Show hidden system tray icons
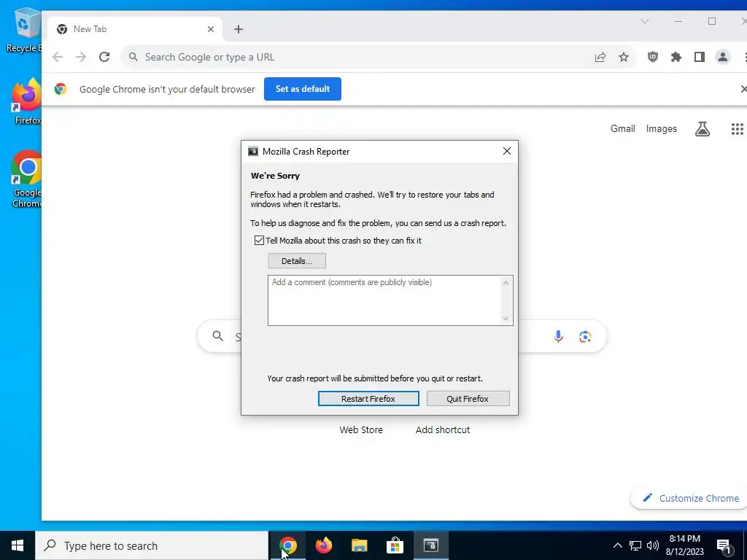The image size is (747, 560). pyautogui.click(x=617, y=545)
